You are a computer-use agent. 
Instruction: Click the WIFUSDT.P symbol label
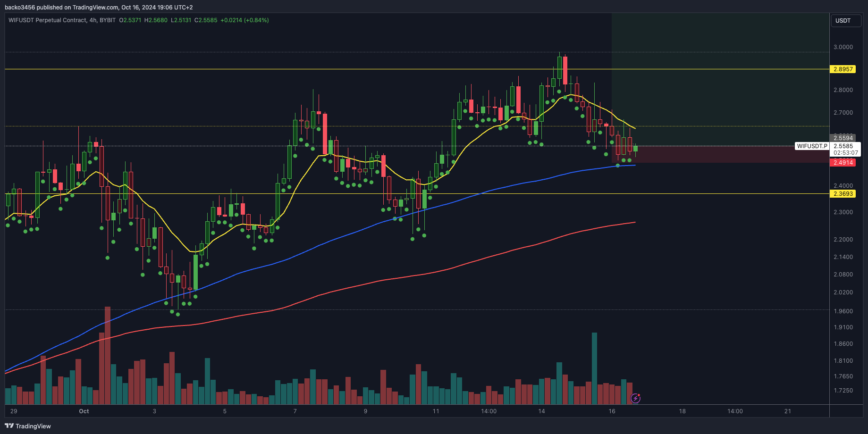point(812,146)
